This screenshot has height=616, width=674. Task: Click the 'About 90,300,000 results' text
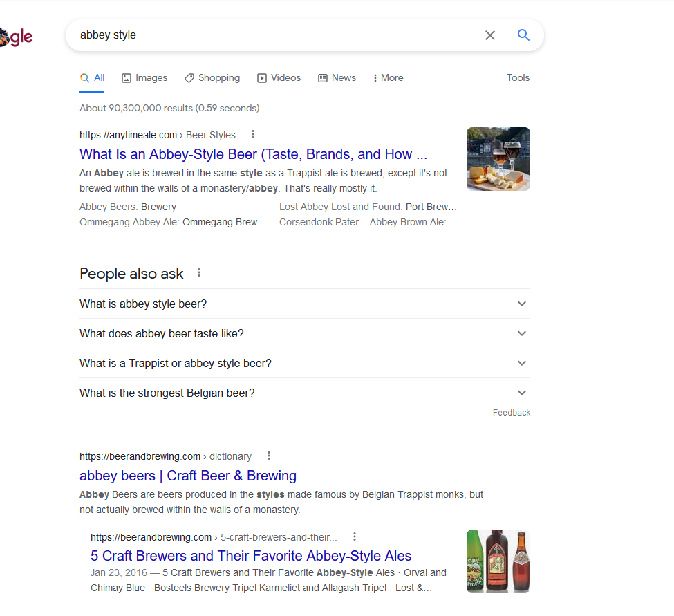(169, 108)
